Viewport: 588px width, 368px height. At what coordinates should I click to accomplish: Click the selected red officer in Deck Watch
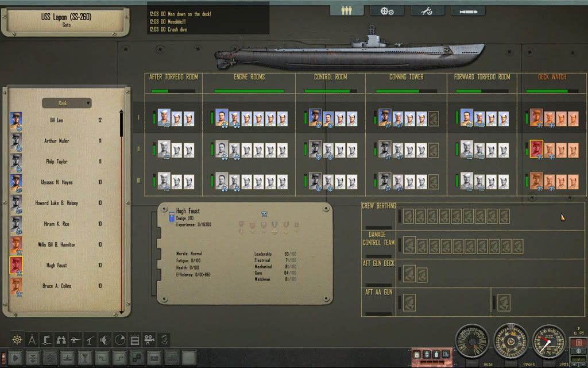tap(536, 149)
